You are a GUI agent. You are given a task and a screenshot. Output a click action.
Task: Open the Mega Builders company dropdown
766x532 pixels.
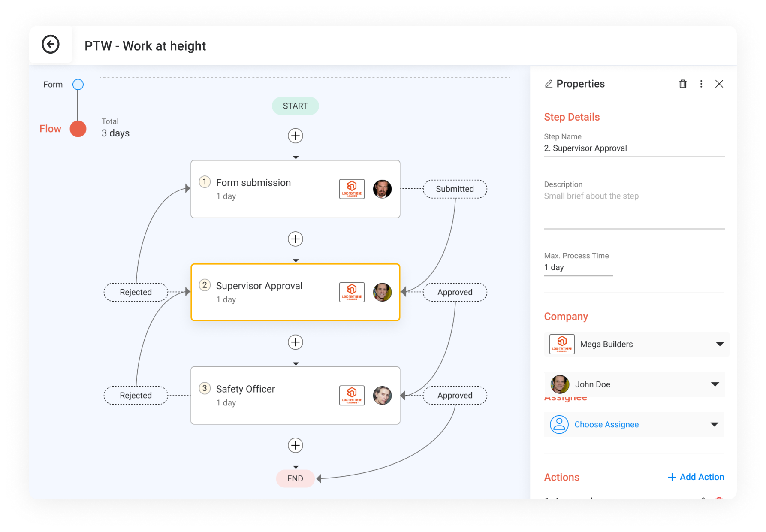(720, 344)
